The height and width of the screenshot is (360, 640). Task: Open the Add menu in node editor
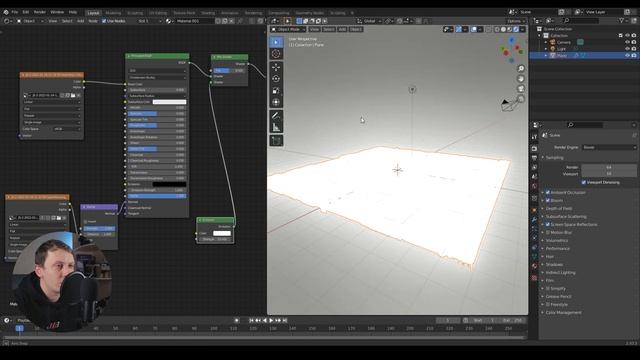pos(80,21)
